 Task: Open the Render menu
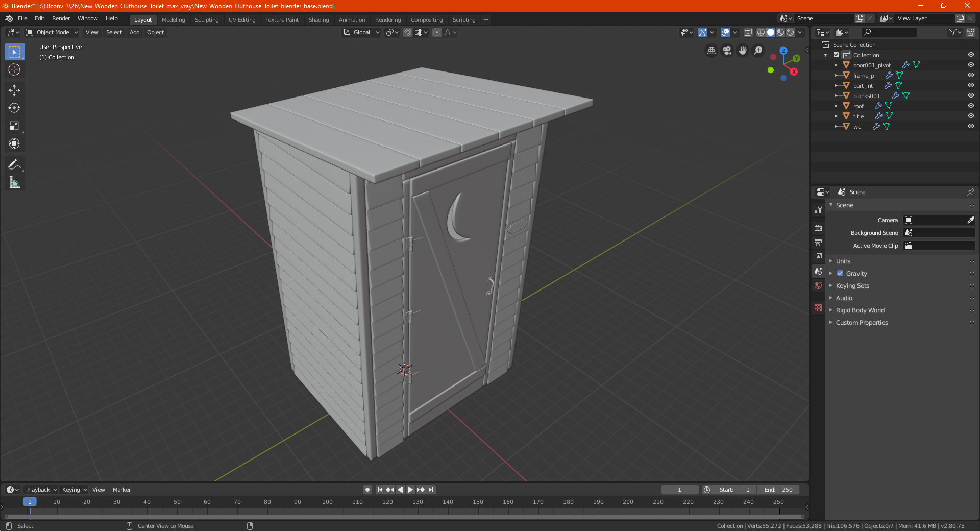pos(61,18)
